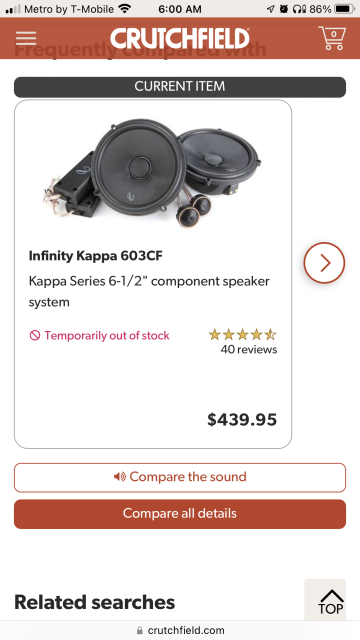The height and width of the screenshot is (640, 360).
Task: Select the CURRENT ITEM header bar
Action: tap(180, 87)
